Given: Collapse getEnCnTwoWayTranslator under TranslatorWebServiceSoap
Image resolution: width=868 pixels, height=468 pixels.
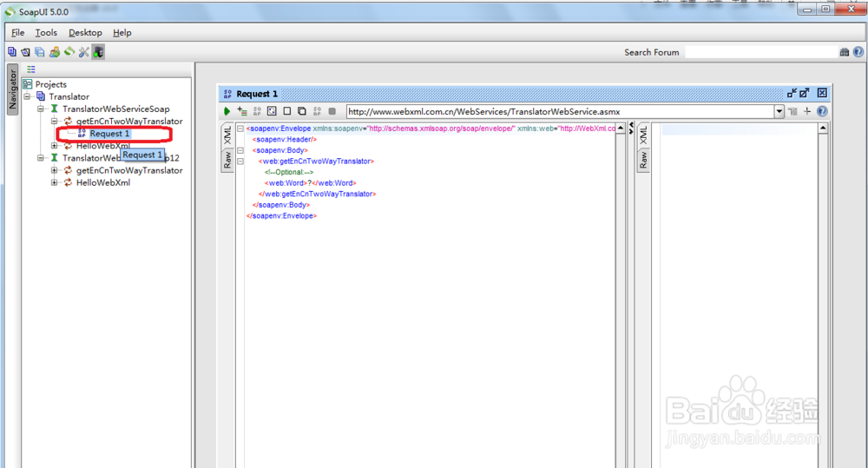Looking at the screenshot, I should tap(54, 122).
